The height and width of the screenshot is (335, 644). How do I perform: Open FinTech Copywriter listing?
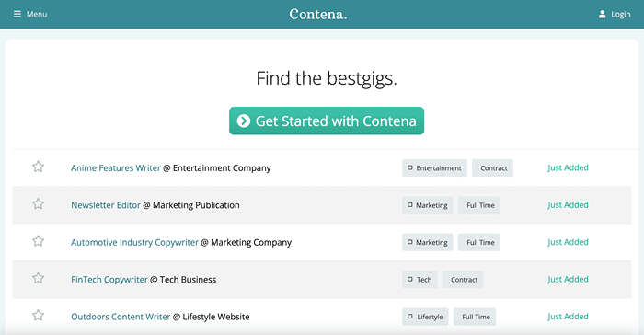(x=109, y=280)
